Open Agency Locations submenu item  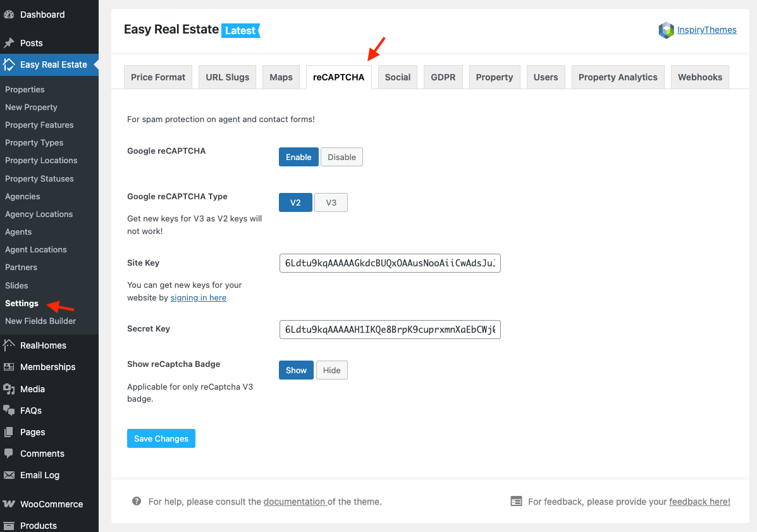tap(39, 214)
